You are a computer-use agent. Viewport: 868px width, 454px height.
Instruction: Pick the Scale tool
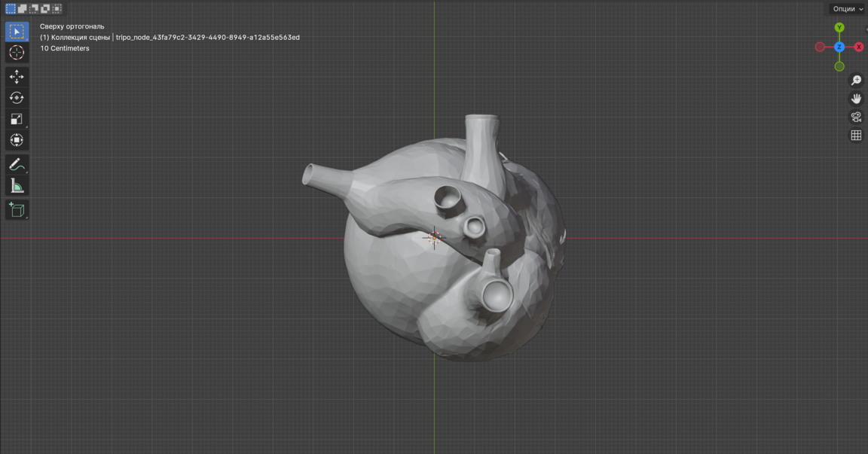pos(17,119)
